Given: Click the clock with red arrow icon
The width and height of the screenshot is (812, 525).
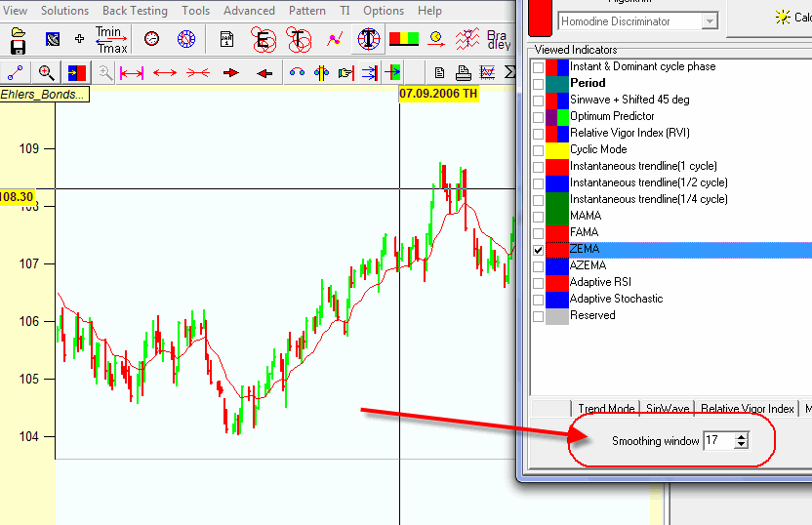Looking at the screenshot, I should [436, 39].
